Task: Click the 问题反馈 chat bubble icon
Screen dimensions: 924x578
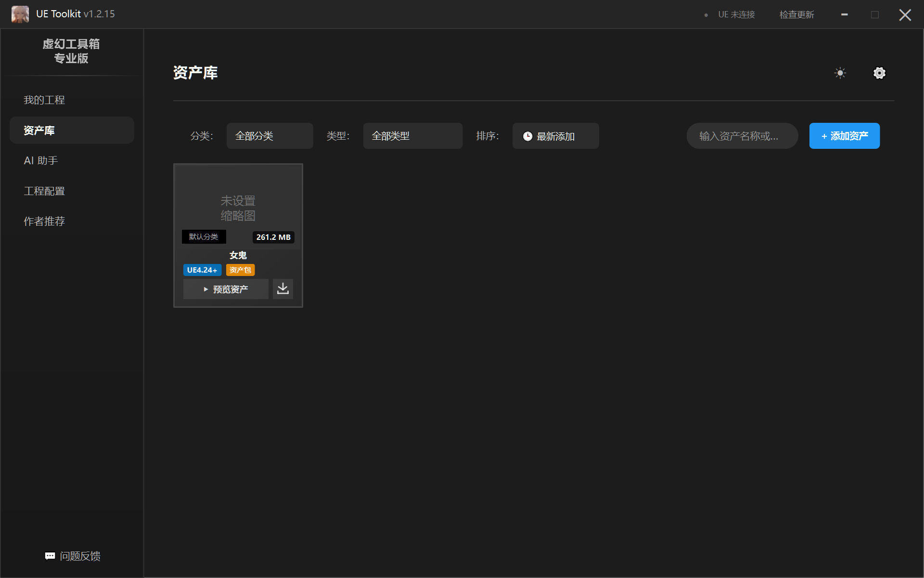Action: [x=50, y=556]
